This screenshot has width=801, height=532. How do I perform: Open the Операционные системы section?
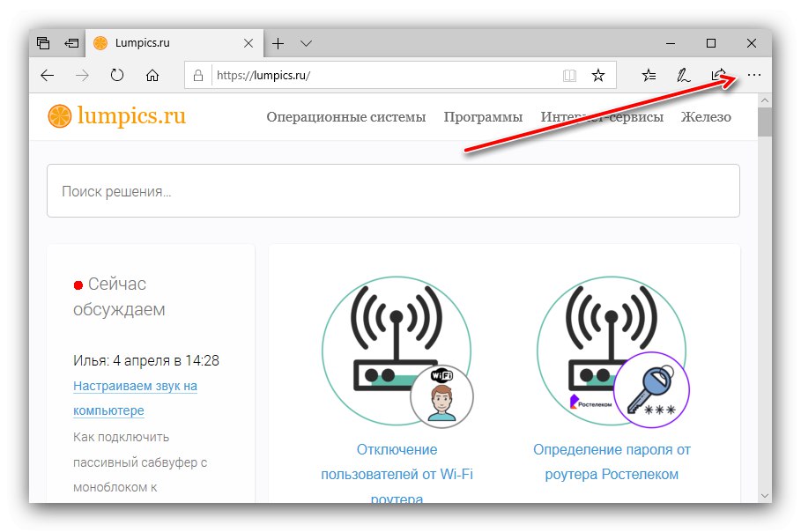point(346,116)
